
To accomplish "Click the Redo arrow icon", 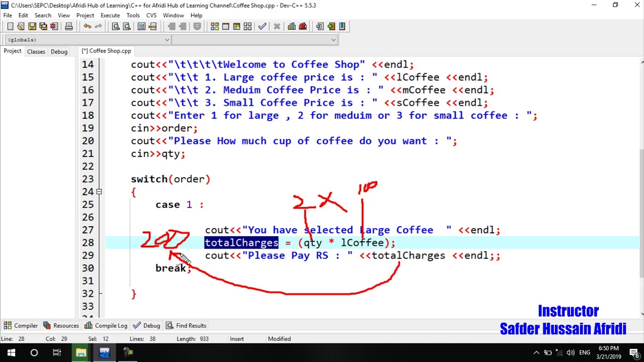I will coord(98,26).
